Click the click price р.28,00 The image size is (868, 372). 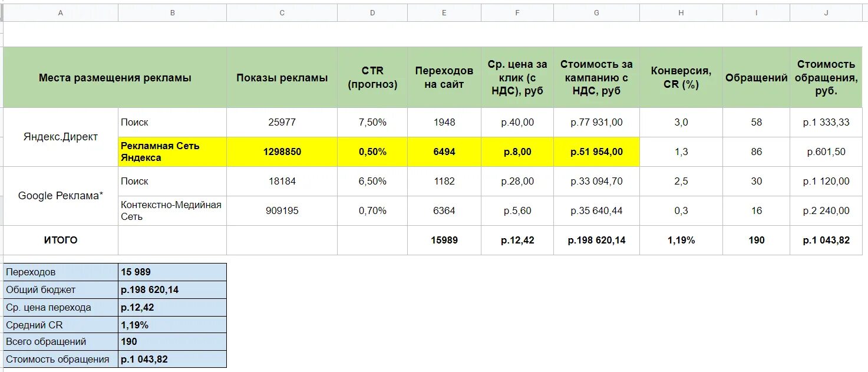pyautogui.click(x=517, y=181)
